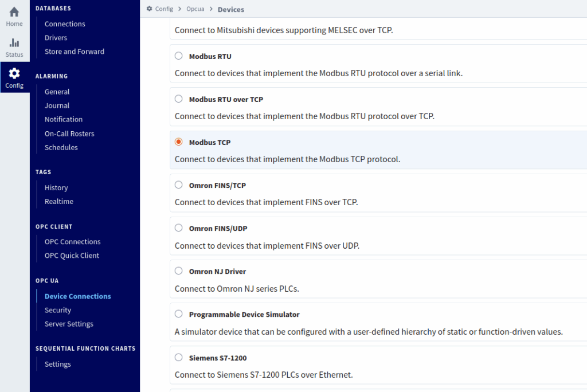Select Programmable Device Simulator radio button
This screenshot has width=587, height=392.
coord(179,314)
